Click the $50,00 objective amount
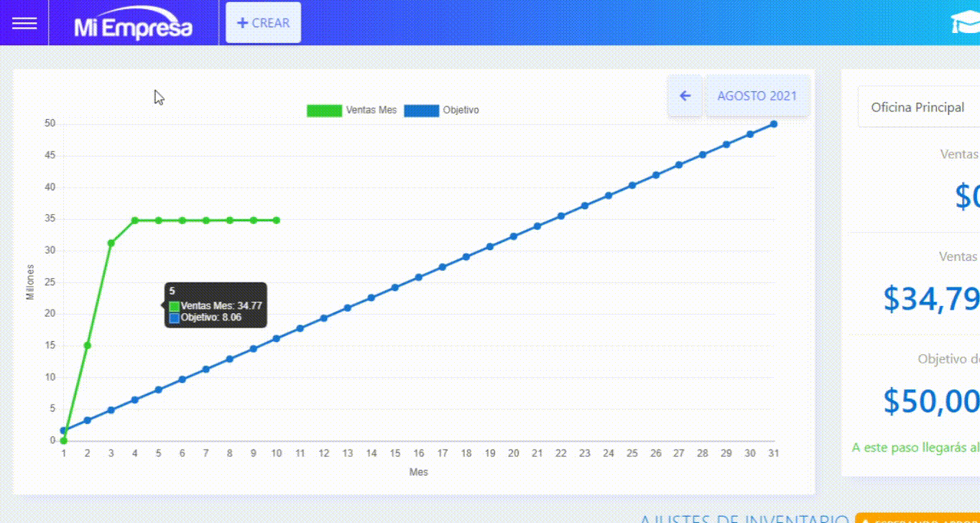The width and height of the screenshot is (980, 523). coord(931,401)
